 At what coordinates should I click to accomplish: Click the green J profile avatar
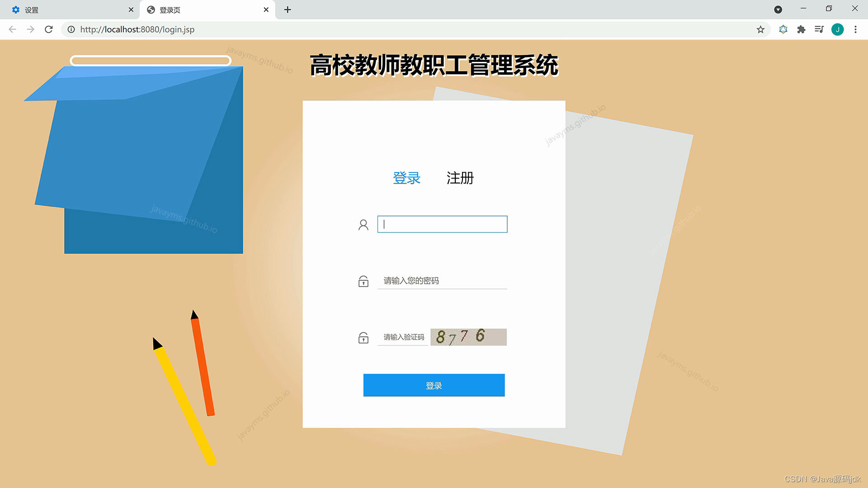click(x=837, y=29)
